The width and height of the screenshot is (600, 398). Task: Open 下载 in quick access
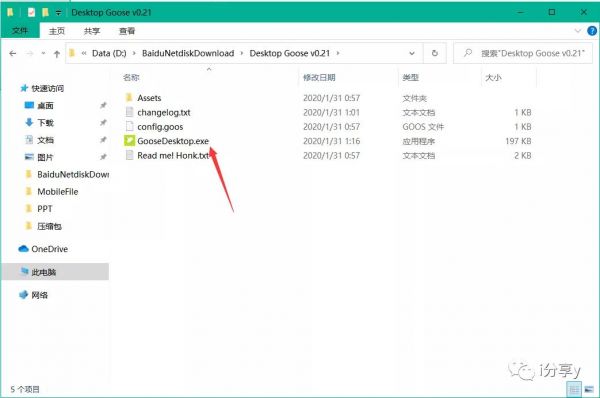45,123
